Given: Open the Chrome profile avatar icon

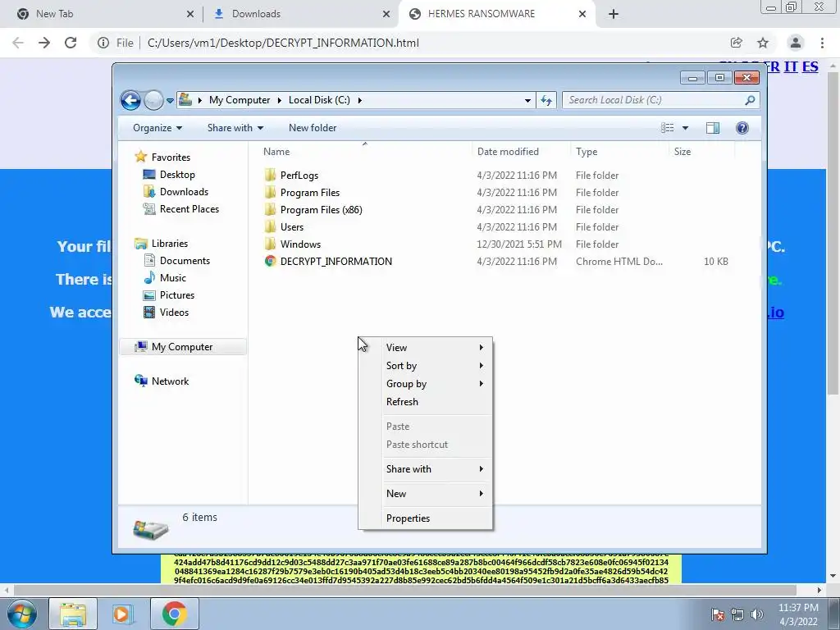Looking at the screenshot, I should tap(796, 43).
